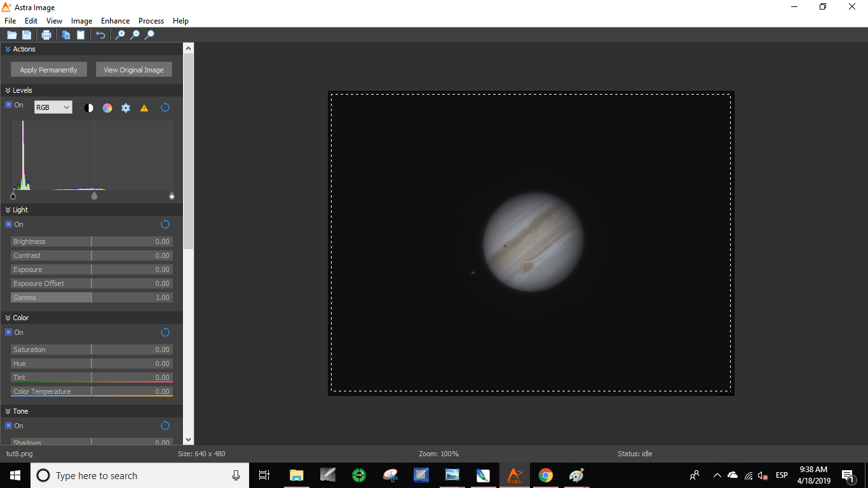
Task: Undo last action with the arrow icon
Action: point(100,35)
